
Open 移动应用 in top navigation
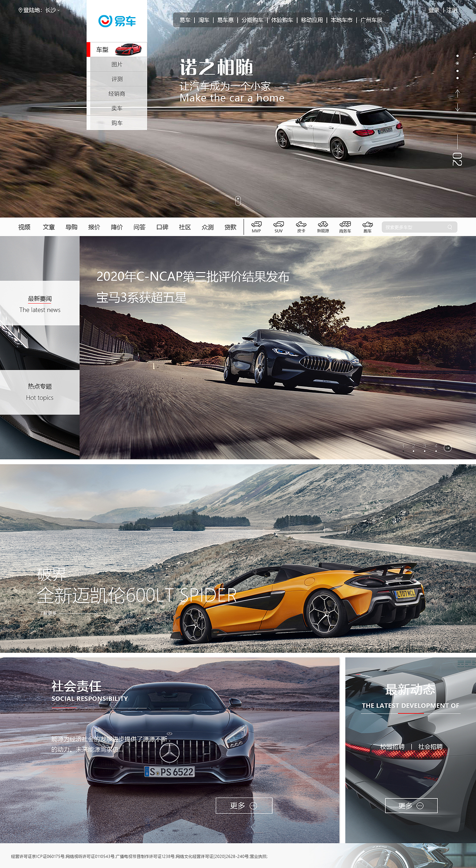(312, 20)
